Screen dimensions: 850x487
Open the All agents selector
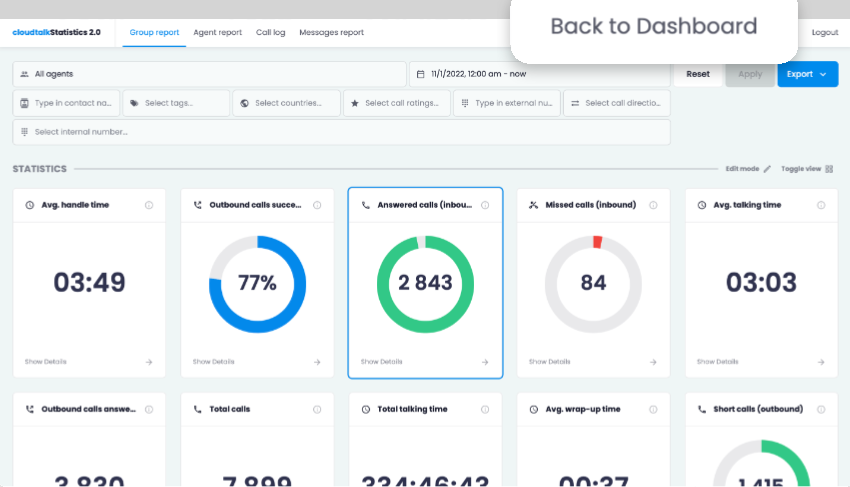pyautogui.click(x=209, y=74)
